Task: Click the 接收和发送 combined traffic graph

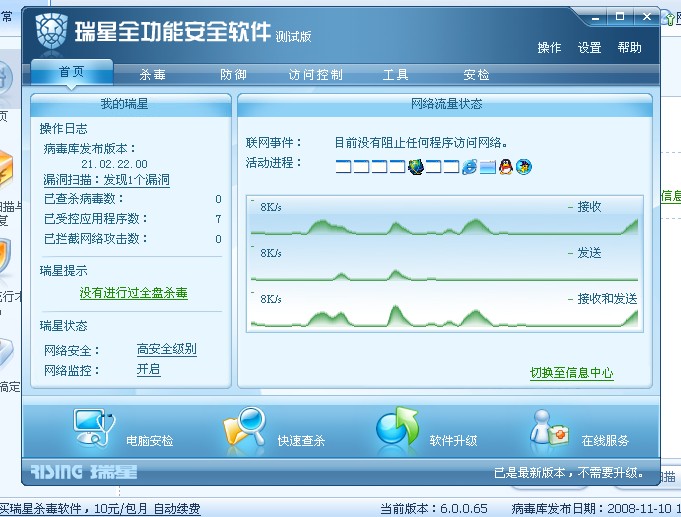Action: coord(445,309)
